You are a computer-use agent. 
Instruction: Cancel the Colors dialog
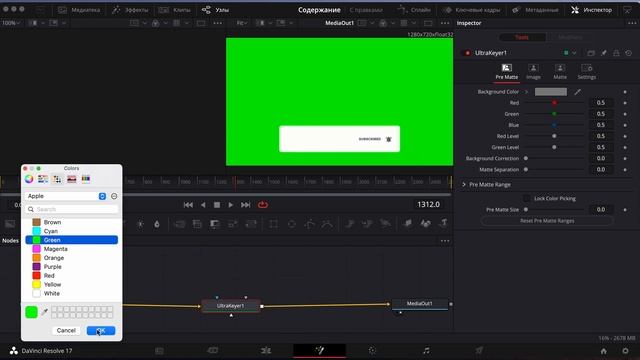click(x=66, y=330)
